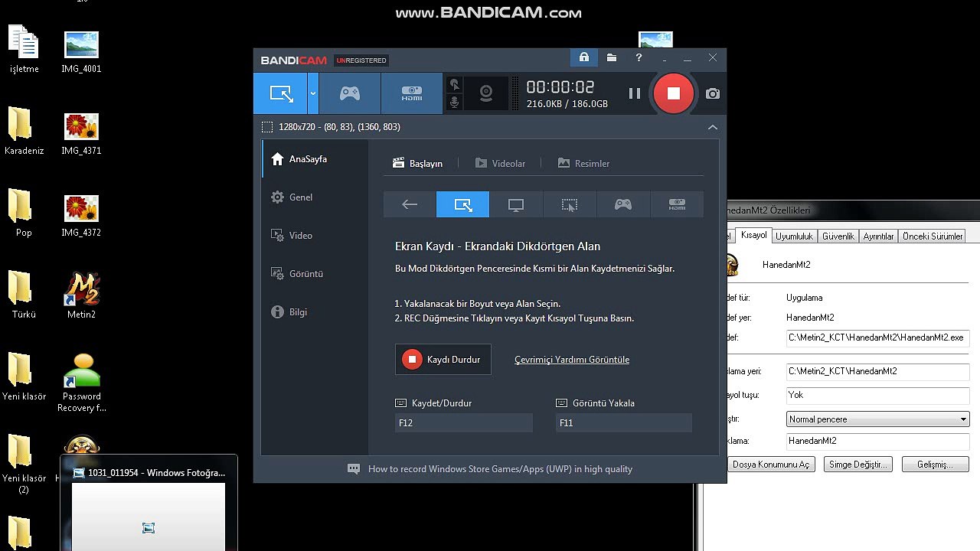This screenshot has width=980, height=551.
Task: Choose HDMI device mode in mode row
Action: pyautogui.click(x=677, y=204)
